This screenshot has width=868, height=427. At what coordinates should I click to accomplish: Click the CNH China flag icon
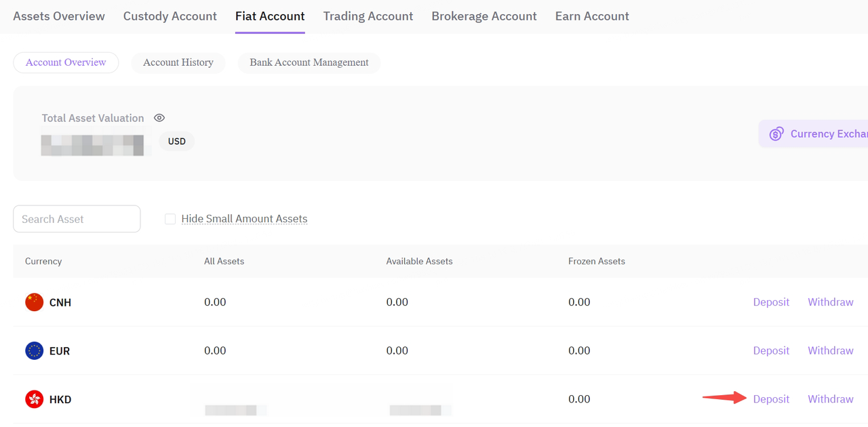pos(34,302)
